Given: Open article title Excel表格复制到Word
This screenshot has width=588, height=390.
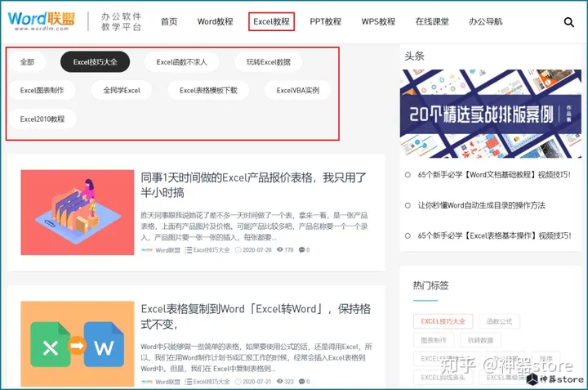Looking at the screenshot, I should pos(256,316).
